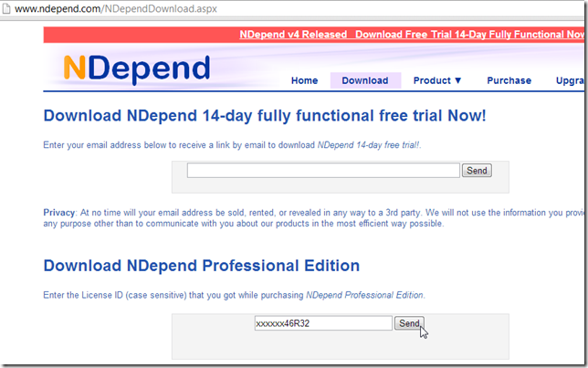Click the 'Enter your email address below' text

coord(232,145)
